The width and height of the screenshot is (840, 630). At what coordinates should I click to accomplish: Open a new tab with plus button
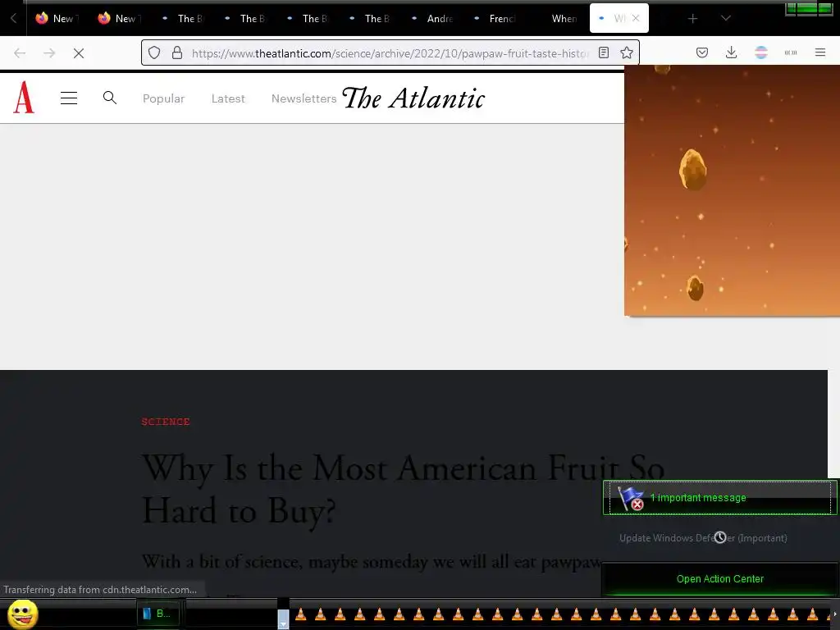(x=692, y=19)
